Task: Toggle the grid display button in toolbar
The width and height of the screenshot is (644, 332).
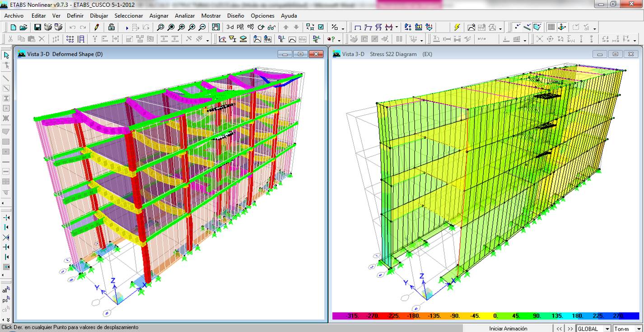Action: pos(551,28)
